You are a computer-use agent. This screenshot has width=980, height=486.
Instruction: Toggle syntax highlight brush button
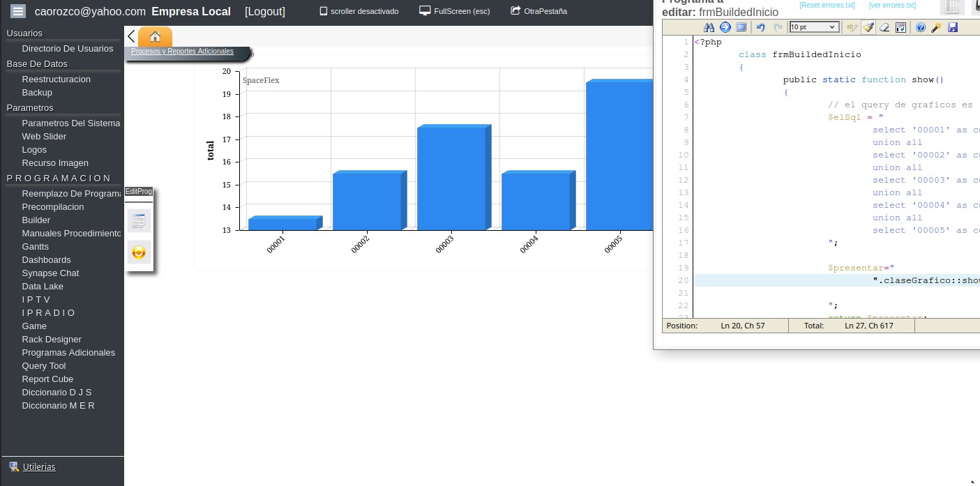pos(868,27)
